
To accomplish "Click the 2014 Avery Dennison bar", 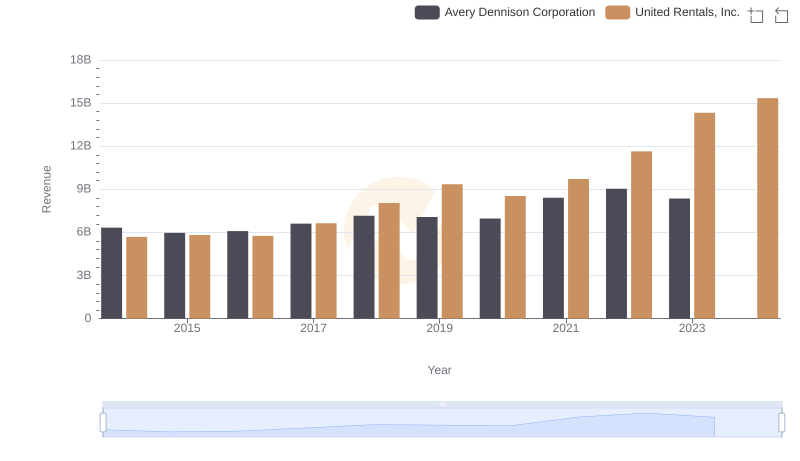I will click(x=111, y=273).
